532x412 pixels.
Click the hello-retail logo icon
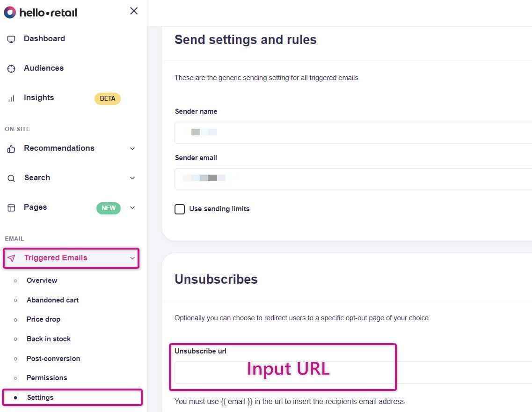(x=10, y=13)
